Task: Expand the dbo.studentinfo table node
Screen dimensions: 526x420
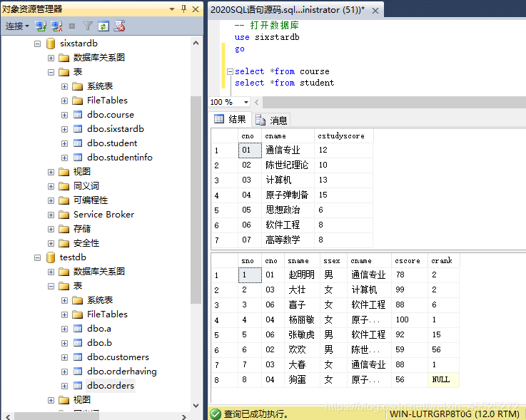Action: 64,158
